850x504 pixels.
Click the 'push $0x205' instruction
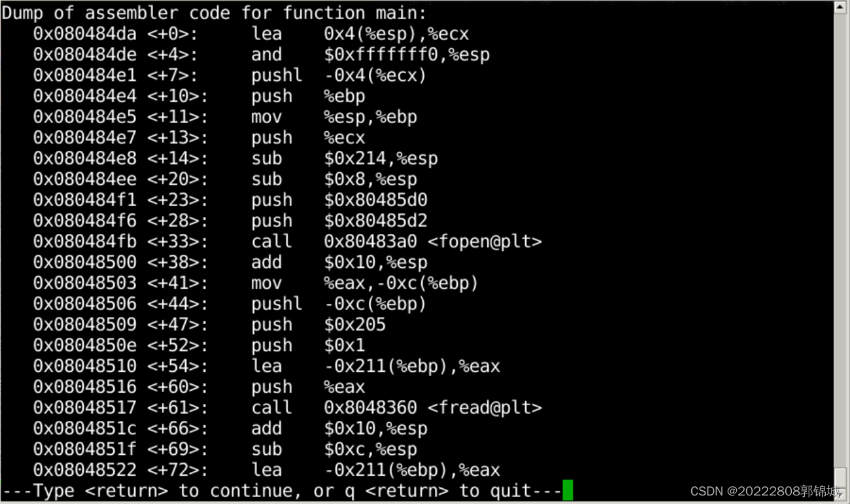coord(318,324)
